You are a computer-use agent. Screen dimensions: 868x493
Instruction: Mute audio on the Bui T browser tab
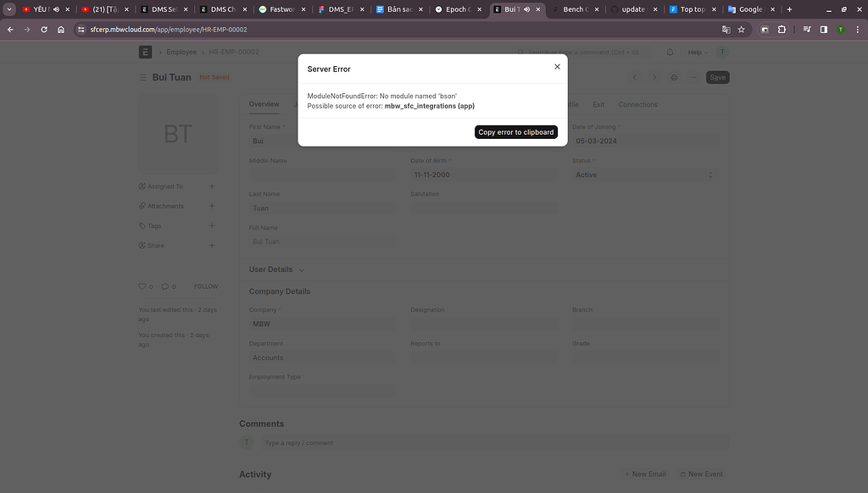click(526, 9)
